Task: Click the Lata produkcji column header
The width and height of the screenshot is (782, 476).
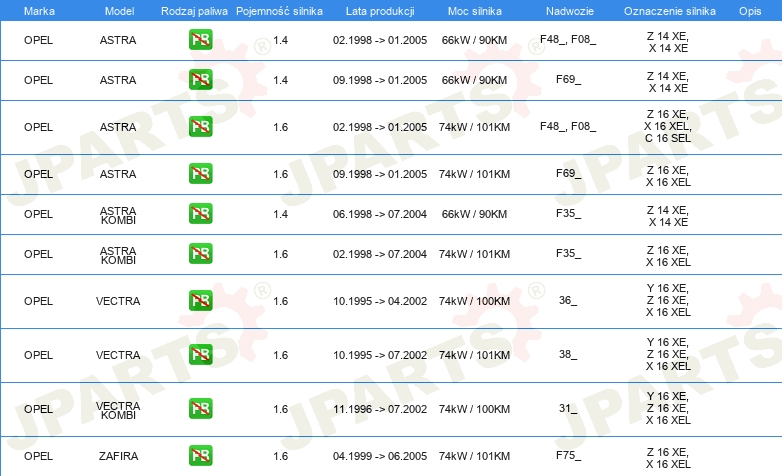Action: pyautogui.click(x=380, y=11)
